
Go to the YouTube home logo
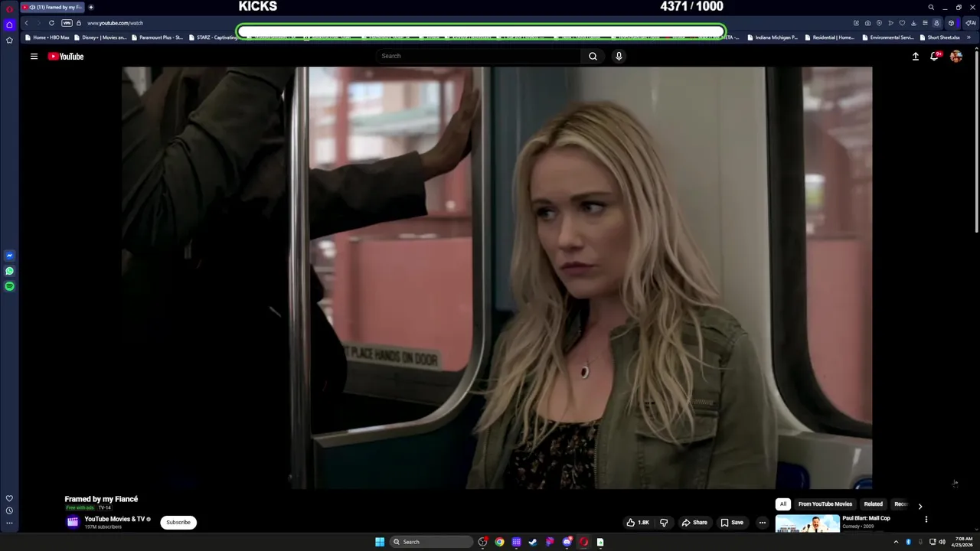(x=66, y=56)
